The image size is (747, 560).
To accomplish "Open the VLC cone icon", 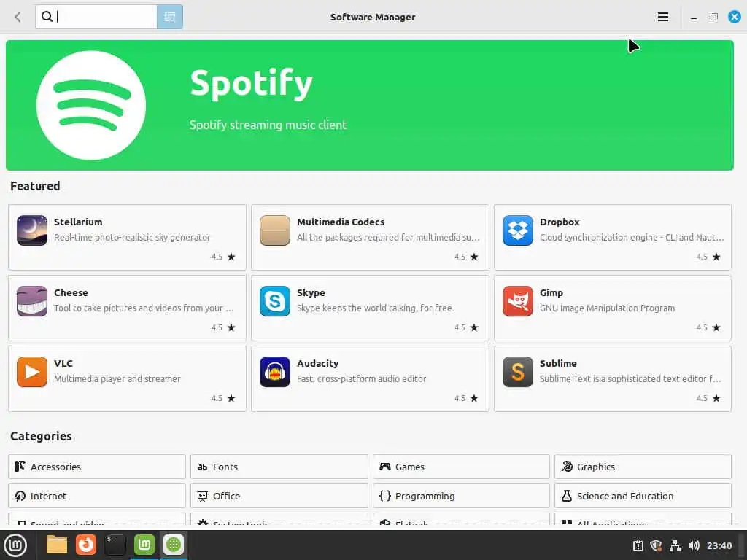I will [x=32, y=372].
